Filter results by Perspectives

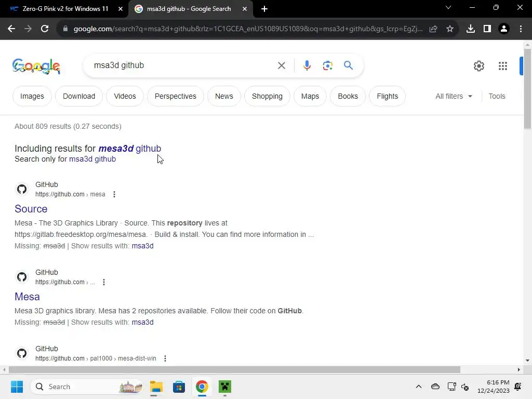click(176, 96)
